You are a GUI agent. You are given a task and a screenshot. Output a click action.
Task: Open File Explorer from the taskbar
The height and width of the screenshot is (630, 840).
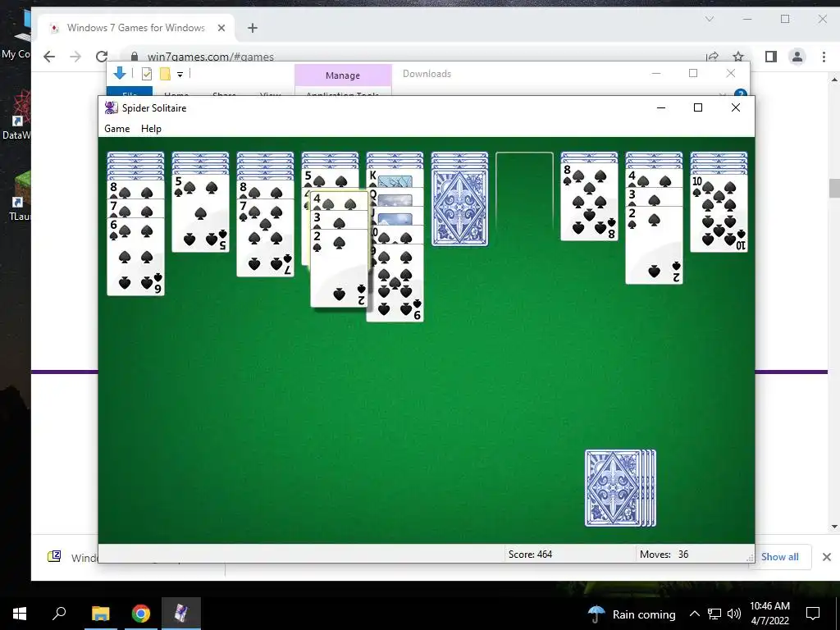tap(100, 614)
